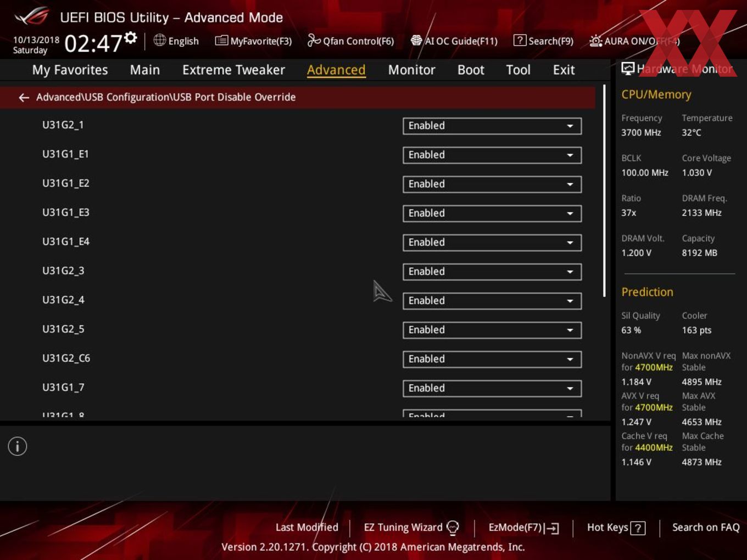Click the globe language icon
Viewport: 747px width, 560px height.
(160, 40)
